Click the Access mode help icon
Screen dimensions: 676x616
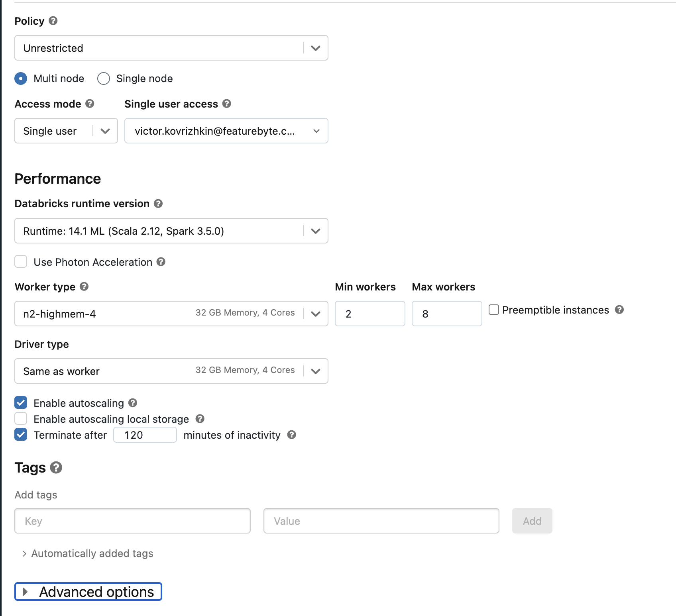pyautogui.click(x=90, y=104)
